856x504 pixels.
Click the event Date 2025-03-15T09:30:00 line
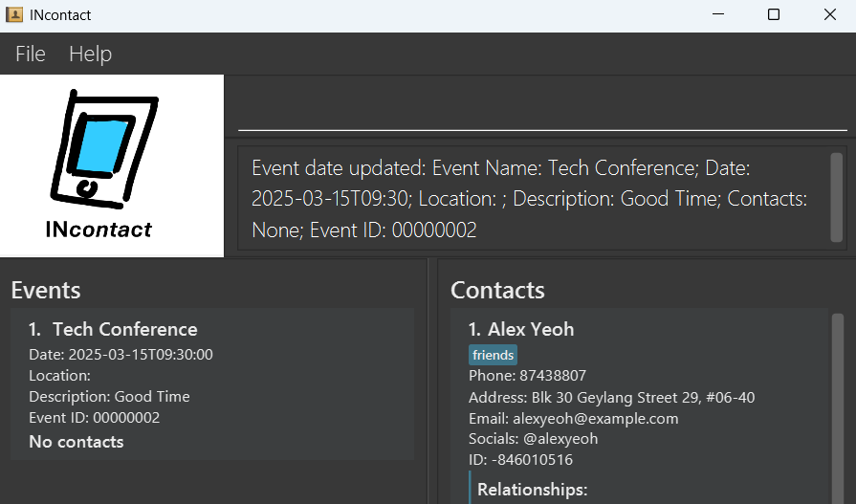pos(121,355)
